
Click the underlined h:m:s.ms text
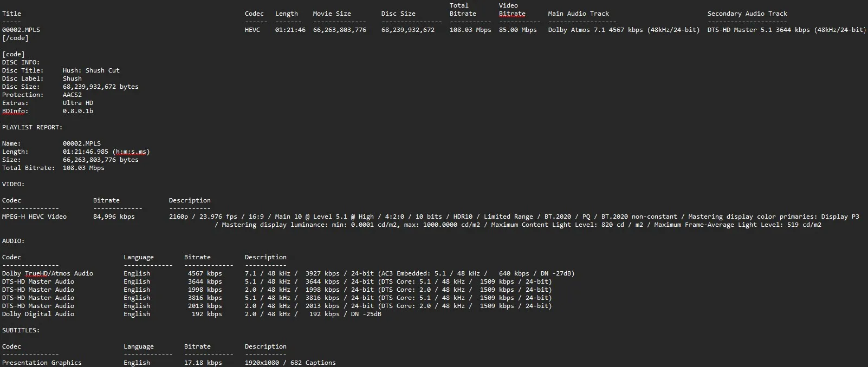(x=131, y=152)
